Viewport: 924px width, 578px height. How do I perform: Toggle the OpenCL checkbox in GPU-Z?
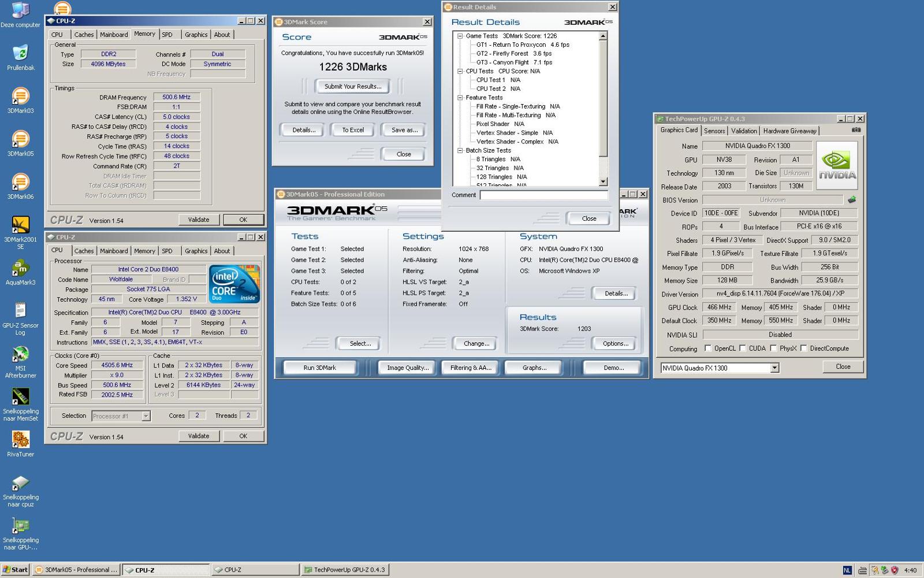(708, 349)
